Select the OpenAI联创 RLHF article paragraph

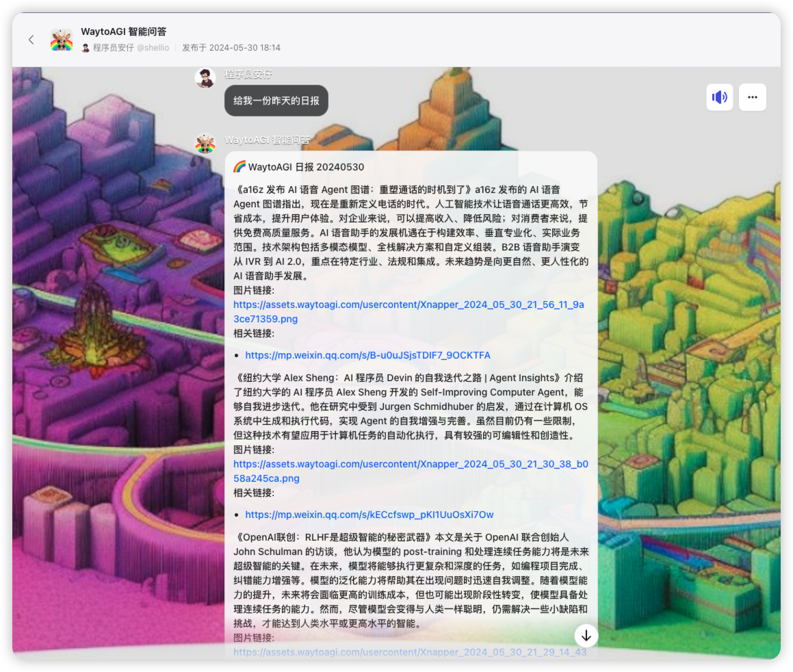pyautogui.click(x=411, y=580)
